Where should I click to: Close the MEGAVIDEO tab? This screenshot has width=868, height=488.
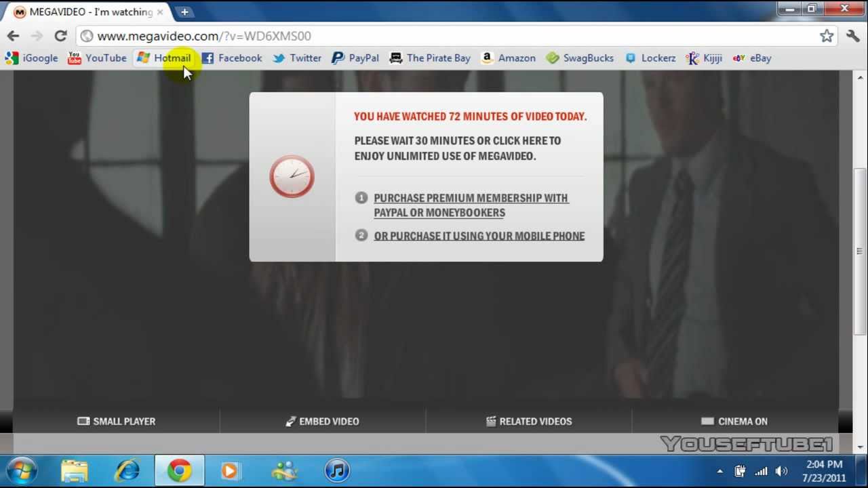(x=160, y=12)
